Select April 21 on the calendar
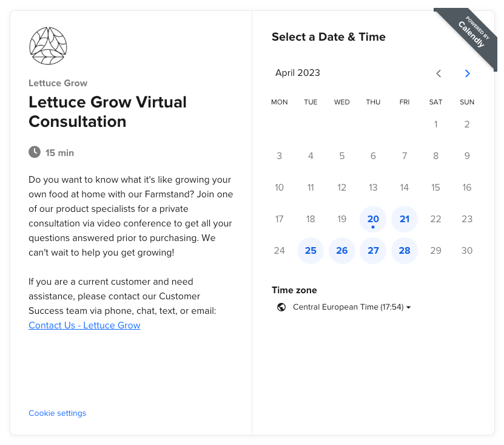Image resolution: width=504 pixels, height=445 pixels. pyautogui.click(x=405, y=219)
